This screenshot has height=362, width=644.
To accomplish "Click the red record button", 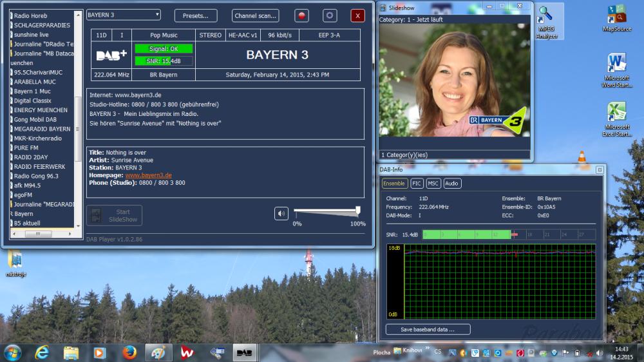I will pyautogui.click(x=301, y=15).
